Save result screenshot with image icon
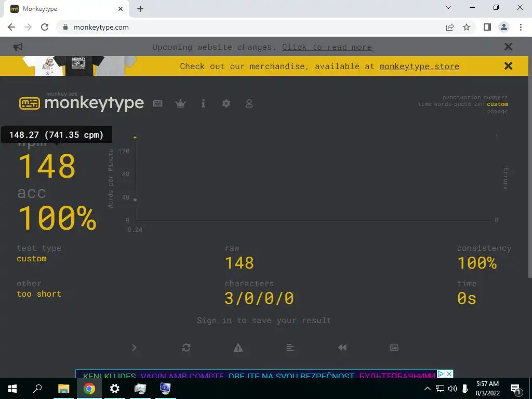The image size is (532, 399). tap(394, 348)
